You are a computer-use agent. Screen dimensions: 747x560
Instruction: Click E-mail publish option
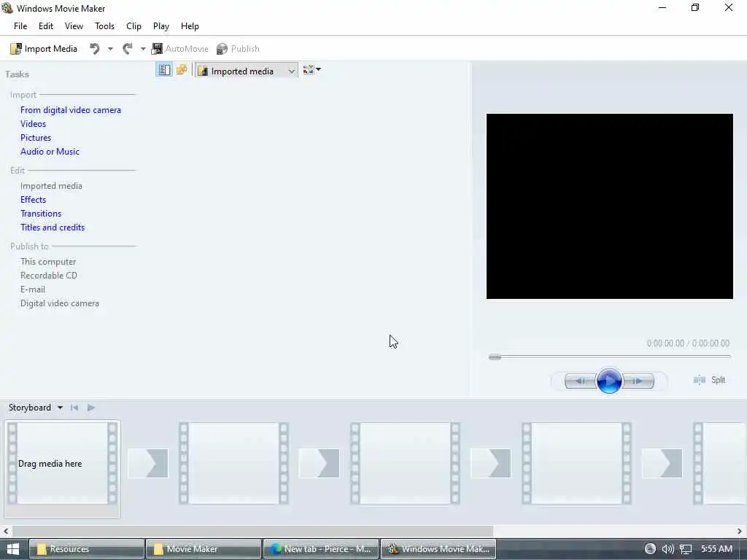pyautogui.click(x=32, y=289)
